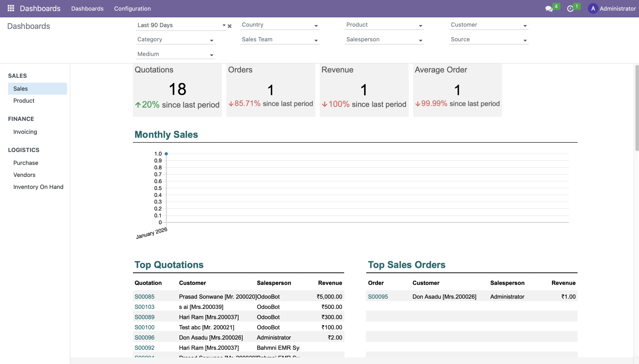
Task: Click the vertical page scrollbar
Action: click(637, 108)
